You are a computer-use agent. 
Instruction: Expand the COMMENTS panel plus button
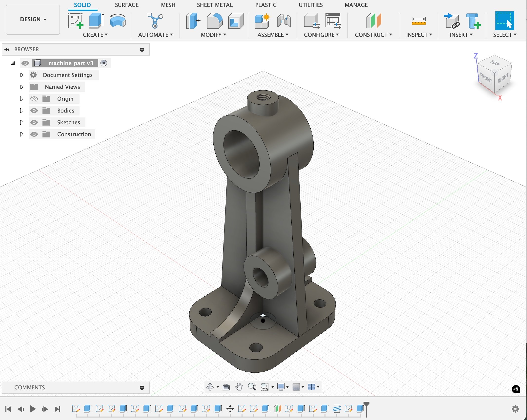(x=142, y=388)
